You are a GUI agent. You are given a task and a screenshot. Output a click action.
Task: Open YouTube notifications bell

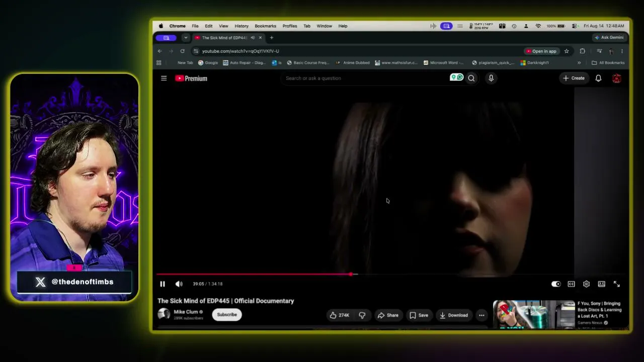[598, 78]
